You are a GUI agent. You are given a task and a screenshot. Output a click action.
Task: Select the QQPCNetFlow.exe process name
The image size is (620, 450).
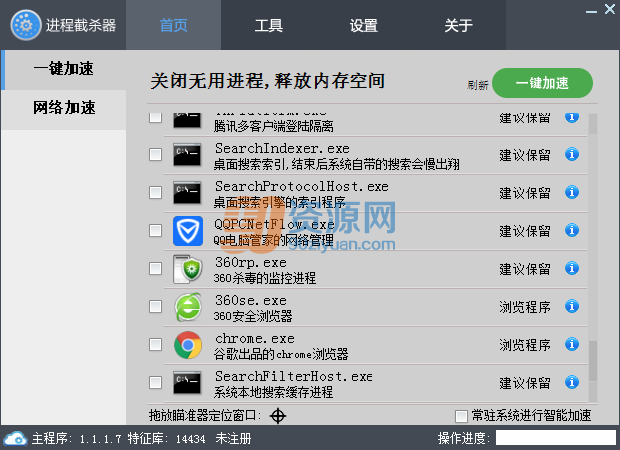point(274,224)
